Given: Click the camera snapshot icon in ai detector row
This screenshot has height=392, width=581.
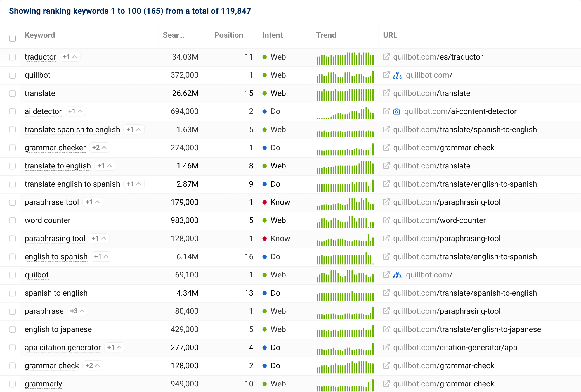Looking at the screenshot, I should [396, 111].
